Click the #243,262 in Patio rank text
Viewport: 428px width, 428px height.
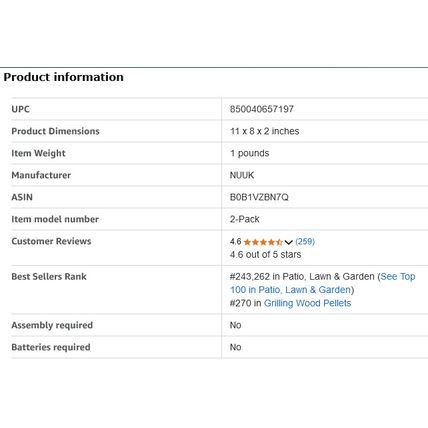(302, 277)
